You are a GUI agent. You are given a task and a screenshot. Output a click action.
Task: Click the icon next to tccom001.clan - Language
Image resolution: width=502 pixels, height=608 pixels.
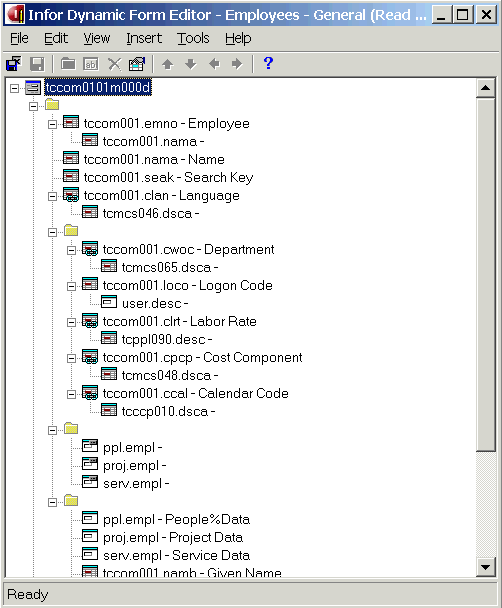tap(71, 195)
